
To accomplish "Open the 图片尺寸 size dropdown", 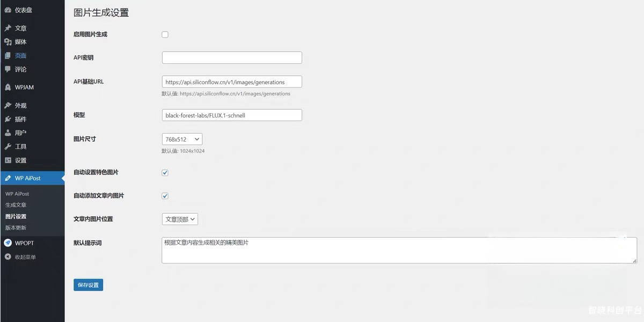I will click(x=181, y=138).
